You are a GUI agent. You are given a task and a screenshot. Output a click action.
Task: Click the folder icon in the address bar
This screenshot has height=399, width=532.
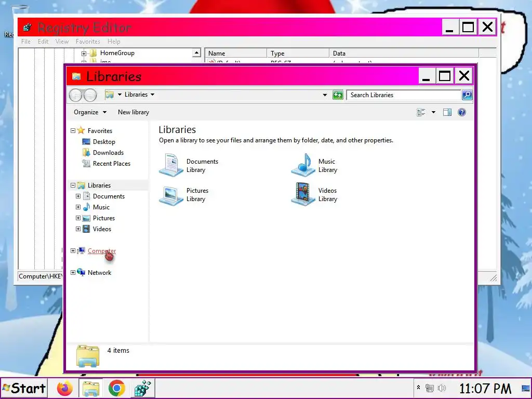point(109,95)
